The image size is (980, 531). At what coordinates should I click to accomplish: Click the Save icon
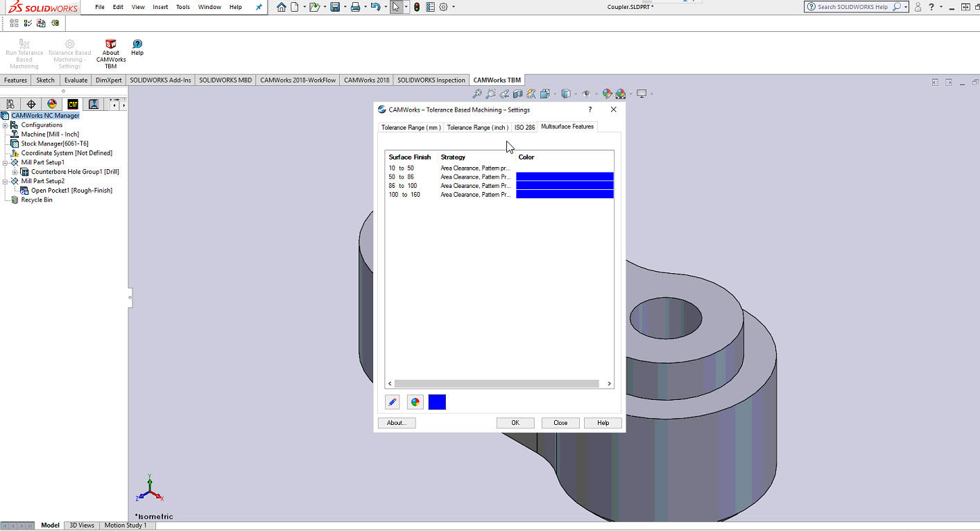(x=335, y=7)
